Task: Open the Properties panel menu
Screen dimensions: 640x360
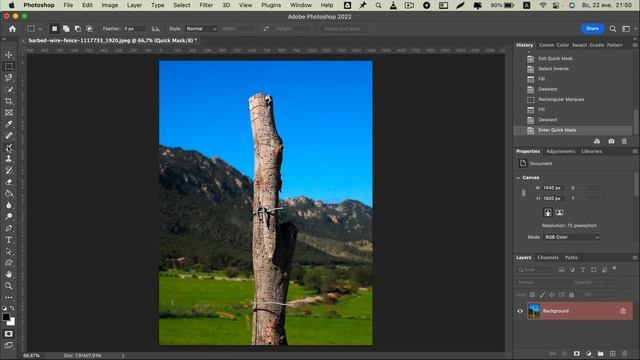Action: (x=635, y=151)
